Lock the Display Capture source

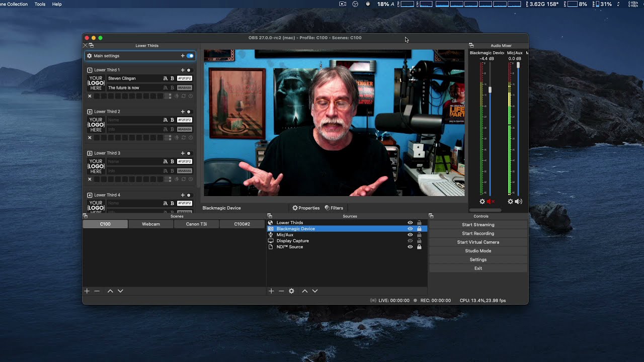pyautogui.click(x=419, y=241)
